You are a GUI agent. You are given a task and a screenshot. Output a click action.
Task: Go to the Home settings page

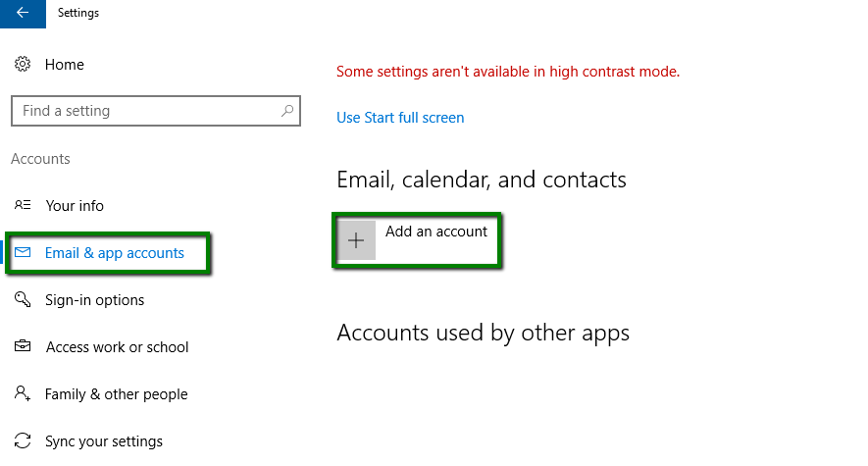pos(64,65)
